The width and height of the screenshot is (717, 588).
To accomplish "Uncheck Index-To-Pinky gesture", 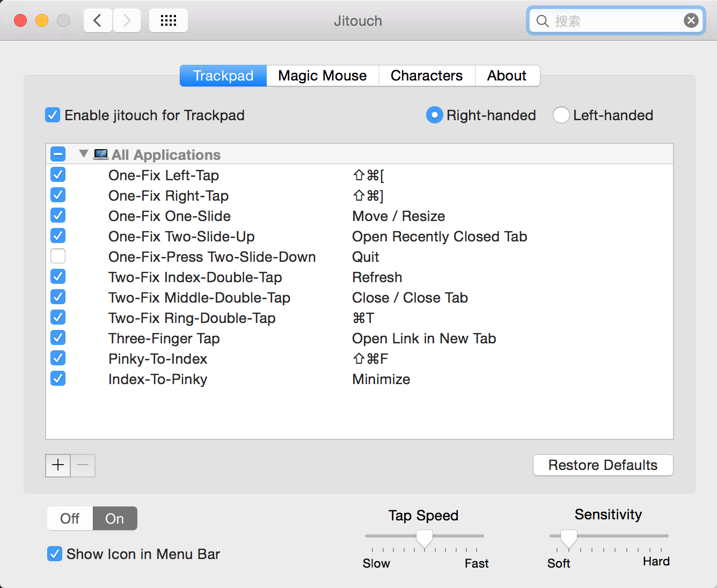I will [58, 379].
